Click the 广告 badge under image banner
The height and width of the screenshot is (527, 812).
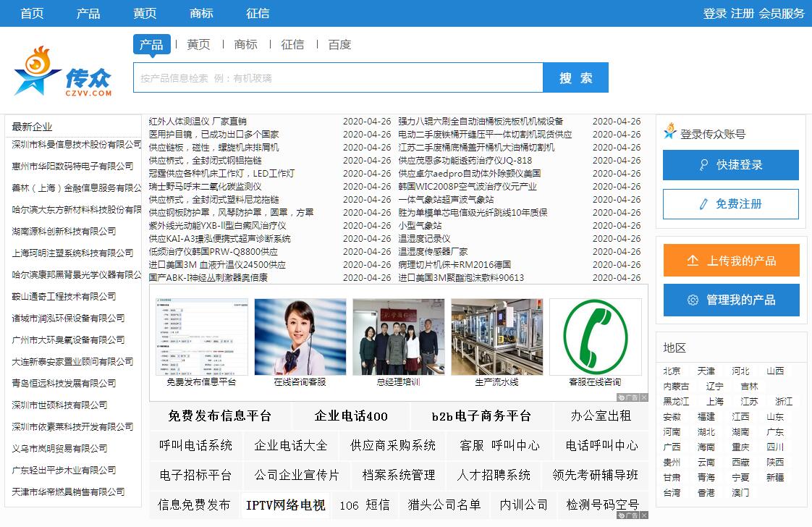tap(632, 397)
